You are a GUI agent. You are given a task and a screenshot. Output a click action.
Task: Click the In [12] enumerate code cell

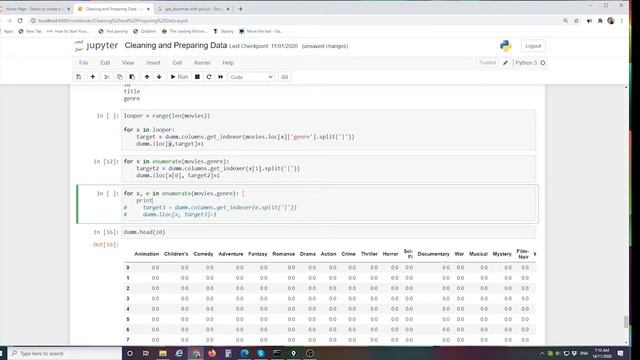[328, 168]
